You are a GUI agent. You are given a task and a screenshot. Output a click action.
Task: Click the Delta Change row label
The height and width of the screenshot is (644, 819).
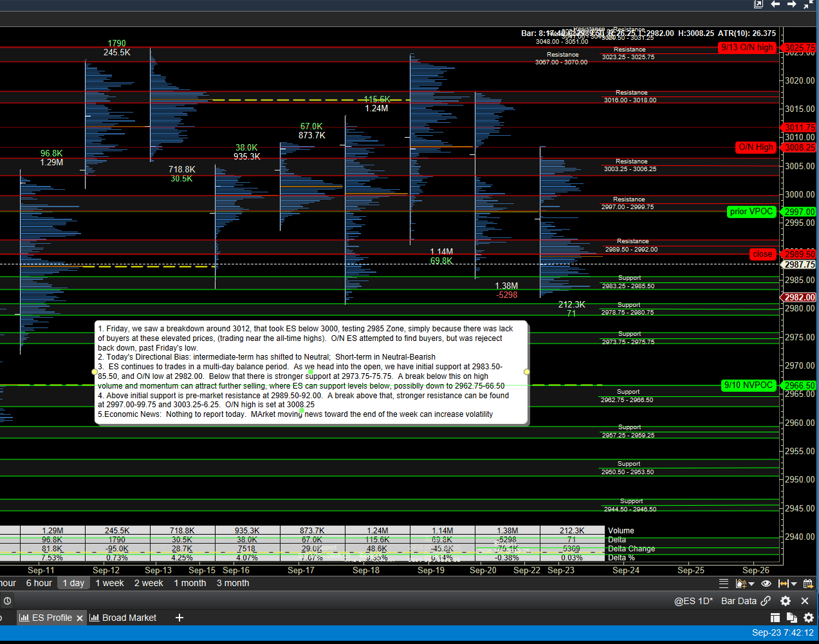631,549
